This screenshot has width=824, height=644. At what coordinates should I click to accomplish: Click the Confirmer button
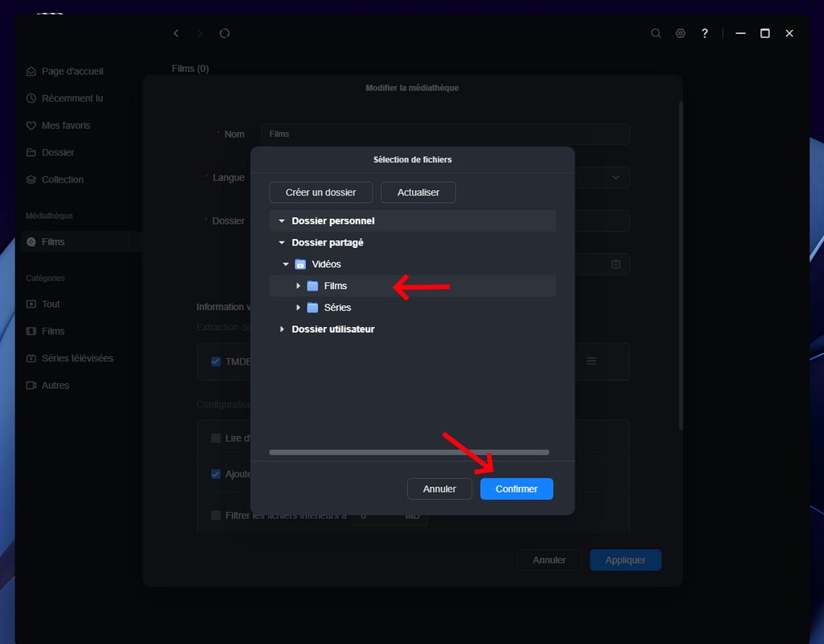(x=517, y=489)
